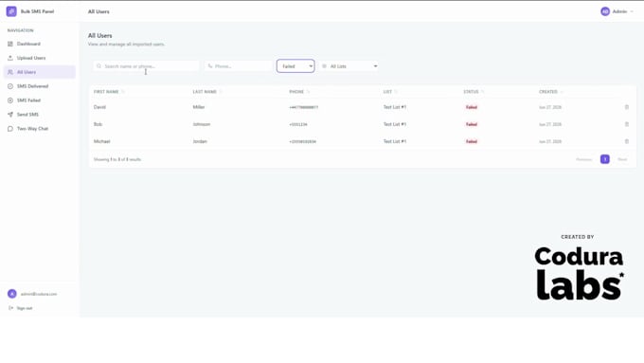Screen dimensions: 644x363
Task: Click the first name Michael cell
Action: click(x=102, y=141)
